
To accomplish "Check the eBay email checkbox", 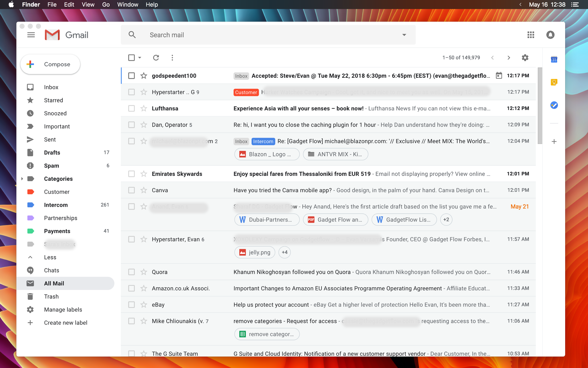I will 132,305.
